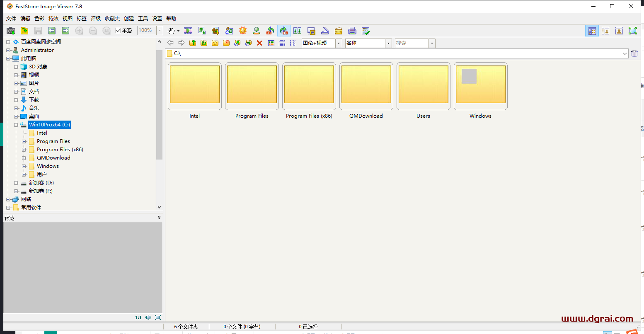Screen dimensions: 644x334
Task: Click compare selected images icon
Action: (x=297, y=31)
